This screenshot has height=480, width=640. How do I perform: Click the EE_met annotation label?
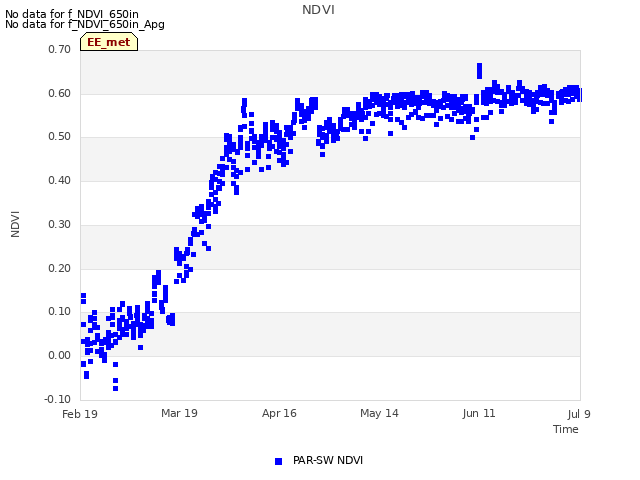[109, 42]
